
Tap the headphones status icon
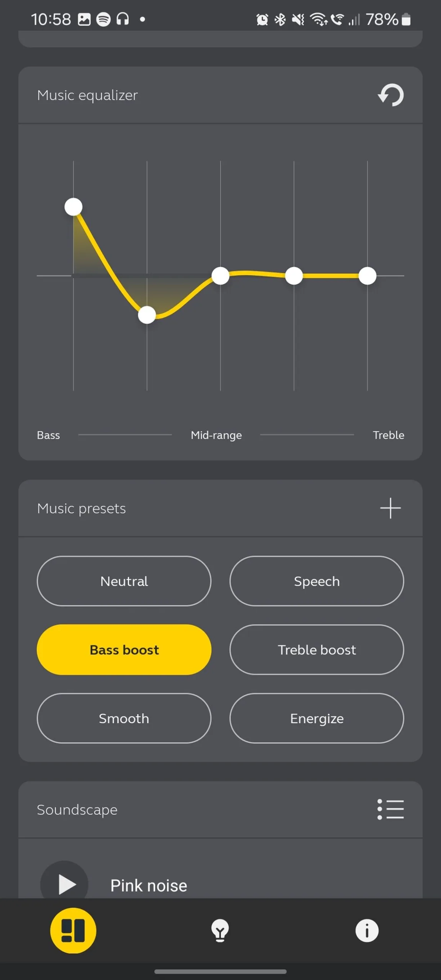(x=122, y=19)
